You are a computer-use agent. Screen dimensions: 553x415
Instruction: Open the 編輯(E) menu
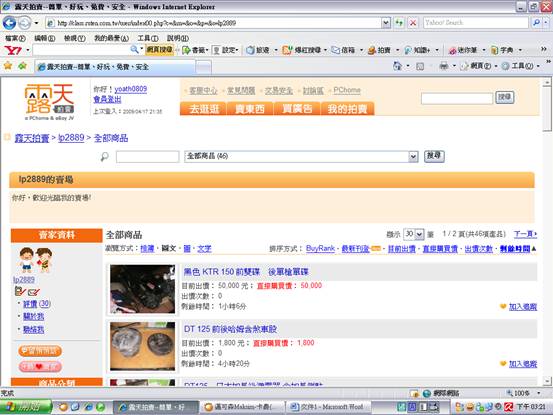(x=44, y=38)
